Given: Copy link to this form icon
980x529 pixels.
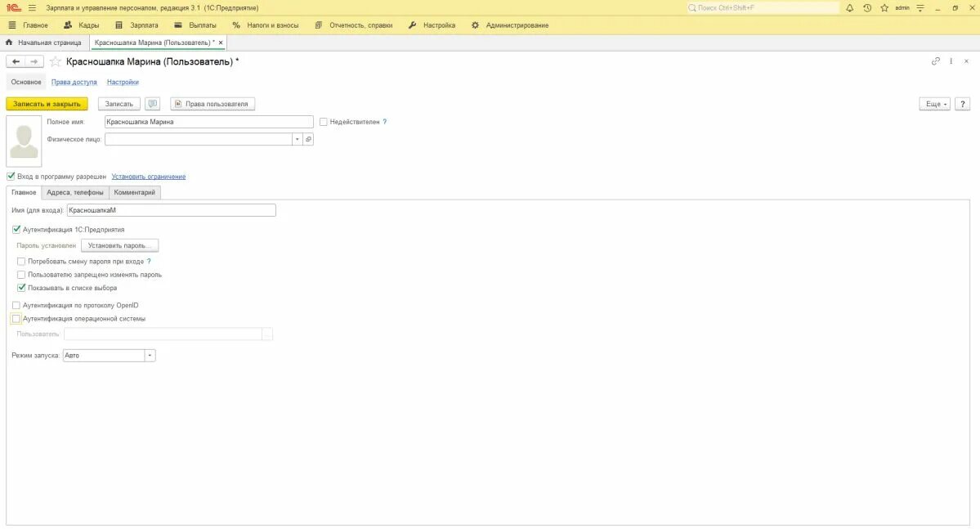Looking at the screenshot, I should [x=936, y=61].
